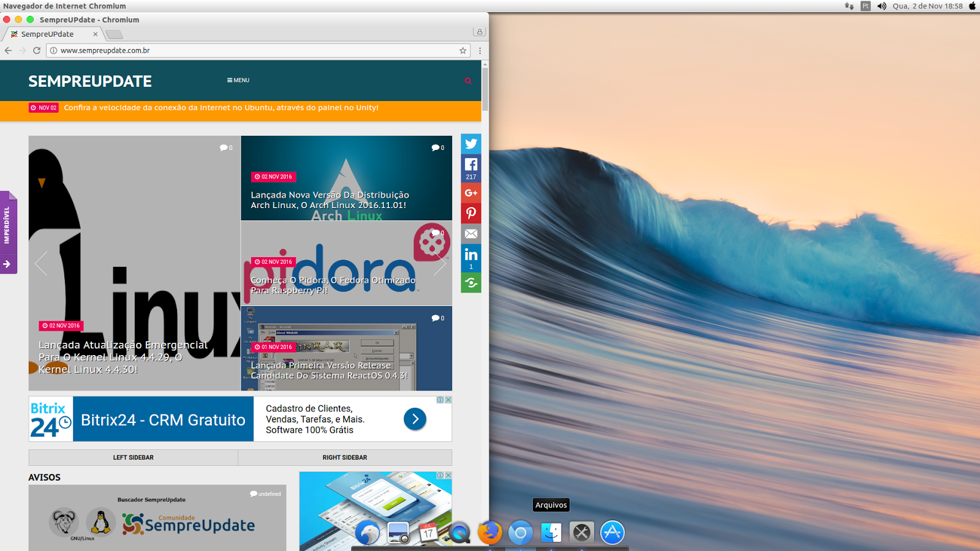Go back using the browser back arrow
Image resolution: width=980 pixels, height=551 pixels.
tap(8, 50)
